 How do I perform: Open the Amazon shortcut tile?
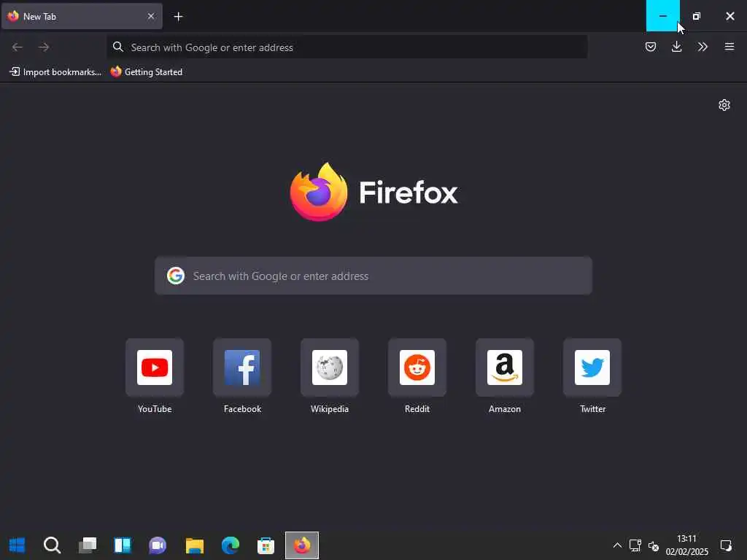[505, 367]
